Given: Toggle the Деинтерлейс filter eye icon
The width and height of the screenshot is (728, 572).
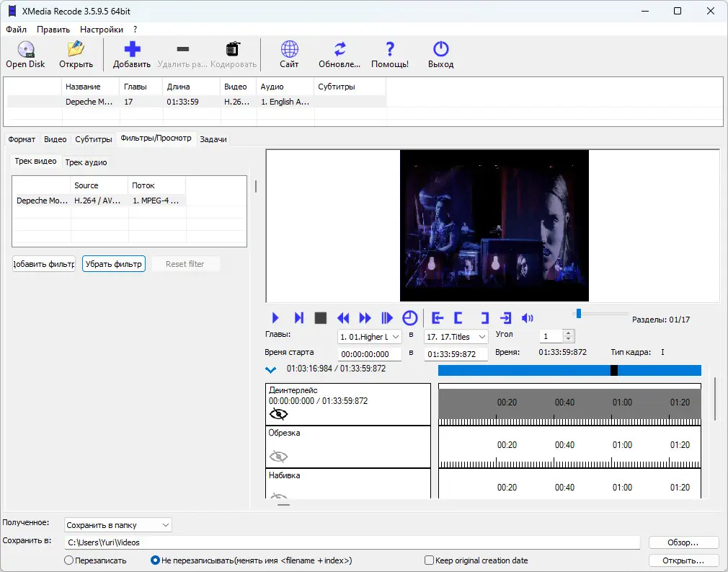Looking at the screenshot, I should click(x=278, y=414).
